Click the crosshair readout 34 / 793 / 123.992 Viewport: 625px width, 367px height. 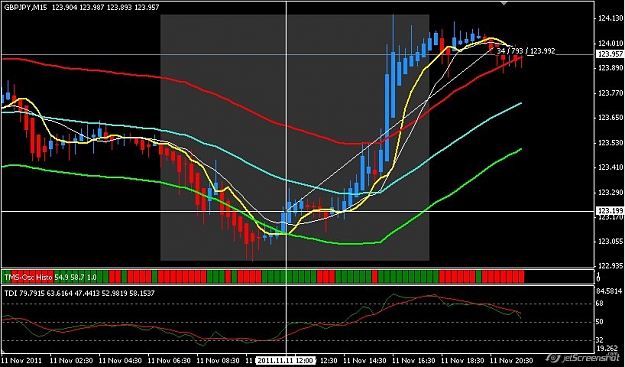[526, 51]
